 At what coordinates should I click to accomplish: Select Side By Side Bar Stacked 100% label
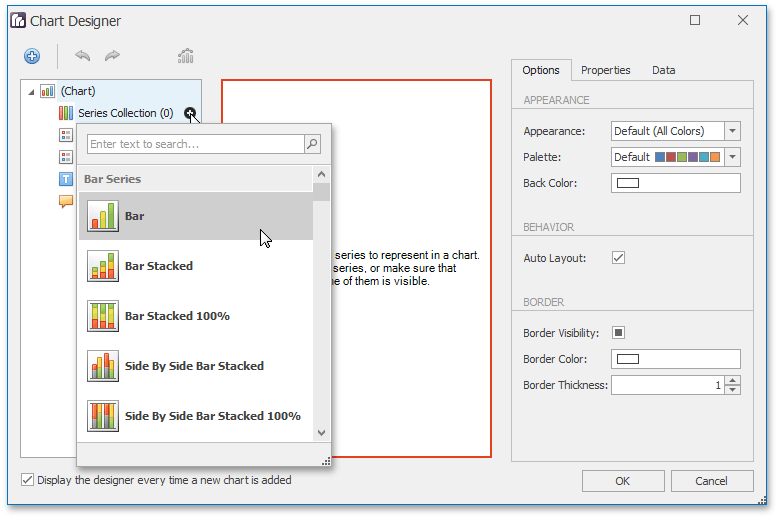point(212,416)
